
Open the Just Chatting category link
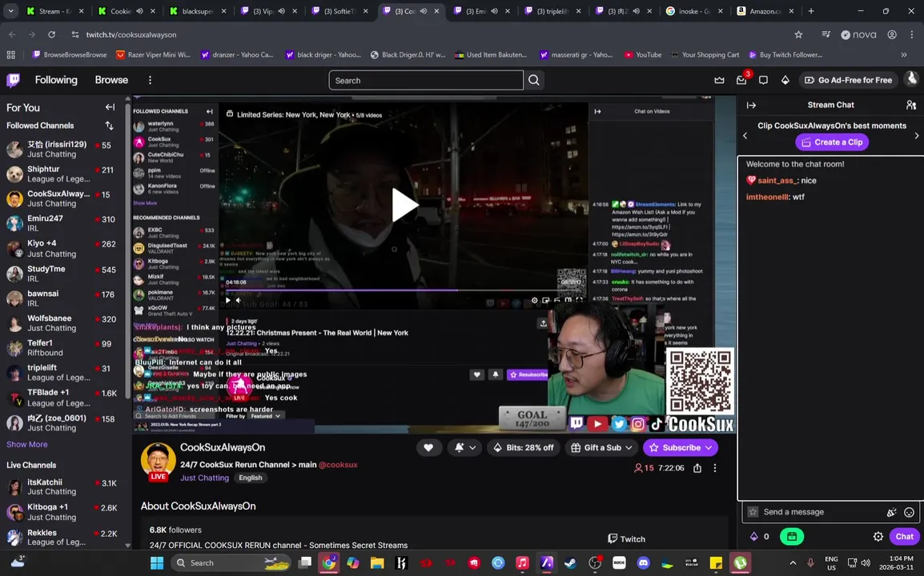point(204,478)
